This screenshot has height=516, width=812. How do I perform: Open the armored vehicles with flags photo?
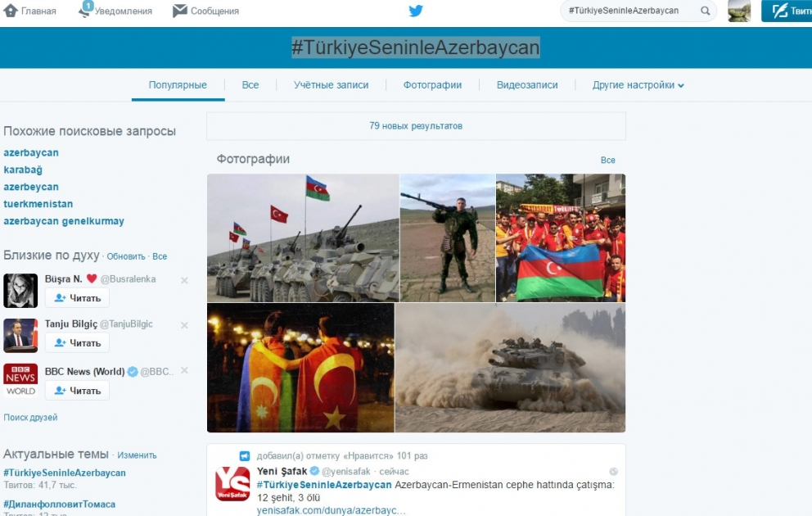tap(303, 238)
